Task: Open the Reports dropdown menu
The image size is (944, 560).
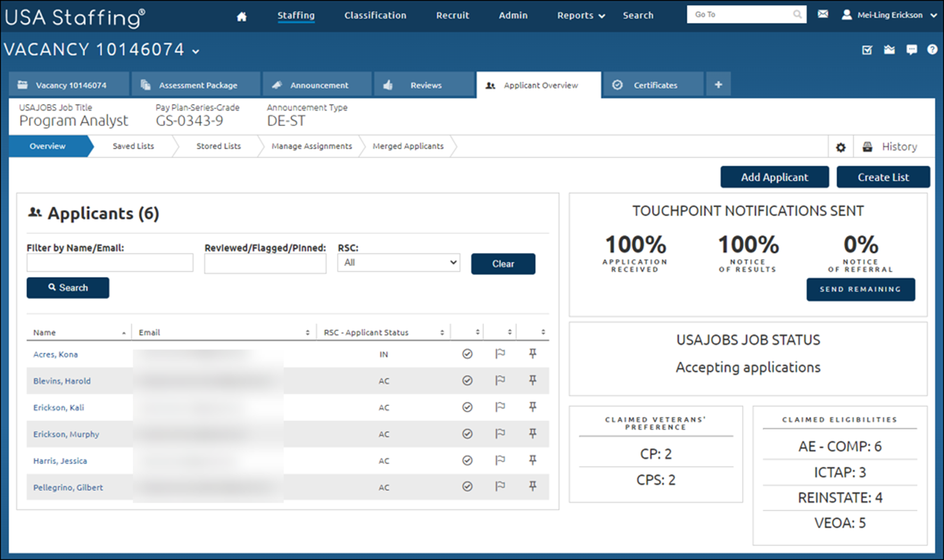Action: coord(581,15)
